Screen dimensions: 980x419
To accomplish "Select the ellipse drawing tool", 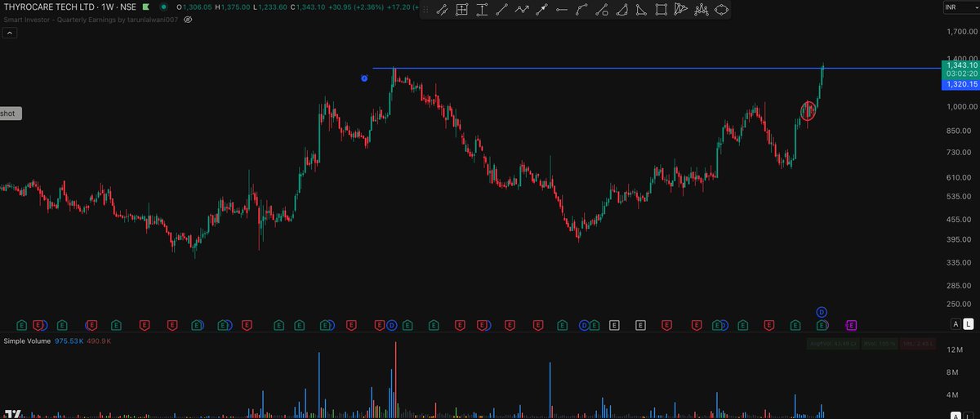I will [722, 10].
